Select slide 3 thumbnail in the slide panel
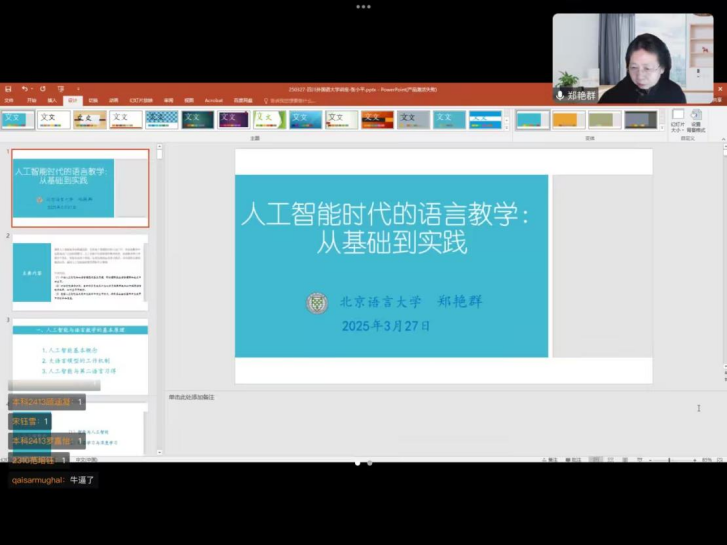The width and height of the screenshot is (727, 545). (x=80, y=355)
